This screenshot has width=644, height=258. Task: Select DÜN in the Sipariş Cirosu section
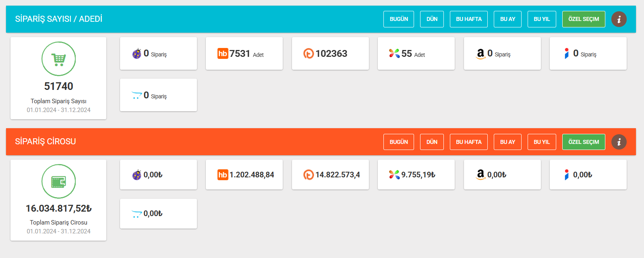[432, 142]
